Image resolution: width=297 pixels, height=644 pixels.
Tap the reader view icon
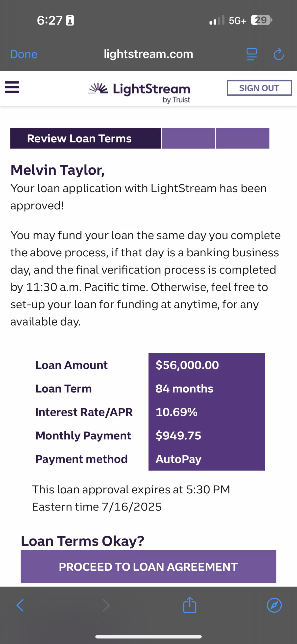[x=251, y=54]
